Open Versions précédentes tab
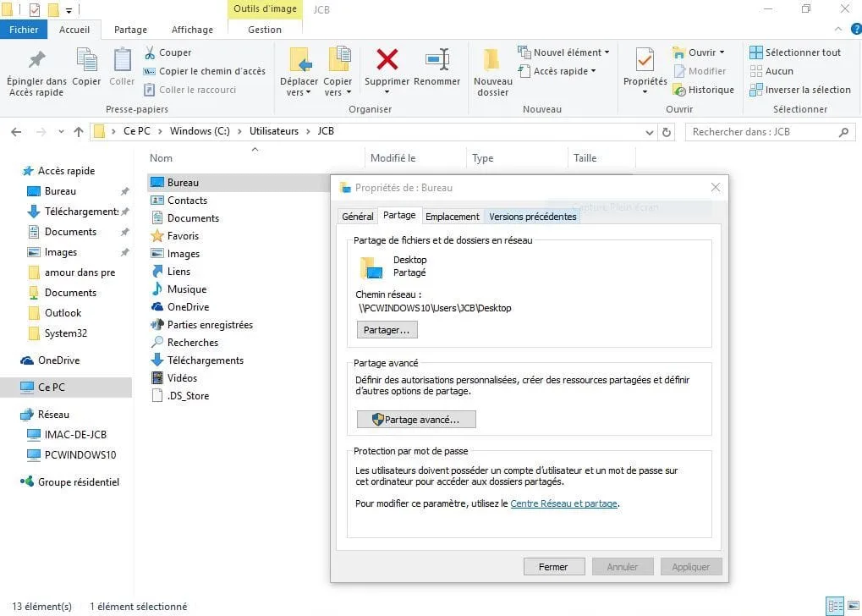The image size is (862, 616). pyautogui.click(x=533, y=217)
